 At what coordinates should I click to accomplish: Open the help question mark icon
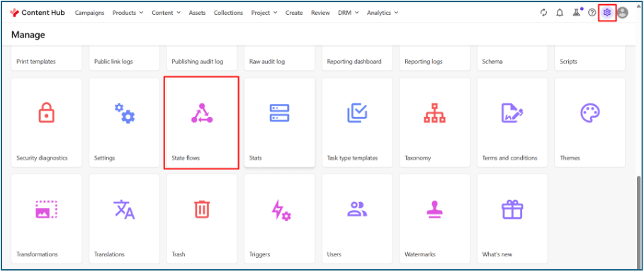[592, 13]
